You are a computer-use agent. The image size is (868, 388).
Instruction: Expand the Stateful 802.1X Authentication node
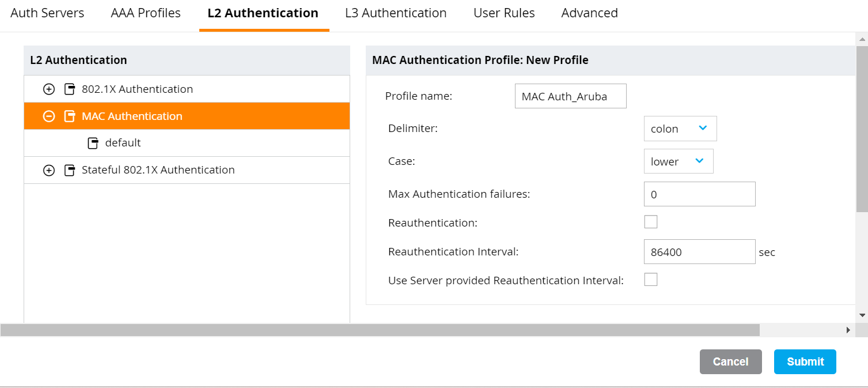point(49,170)
